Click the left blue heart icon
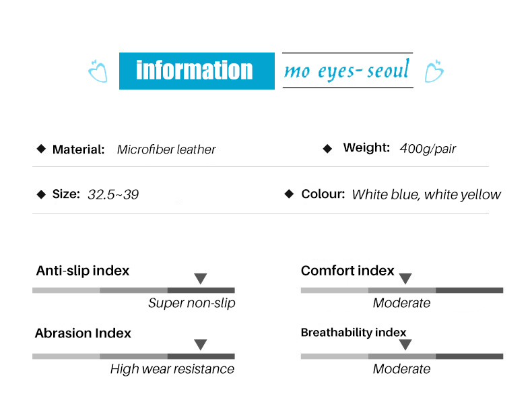The height and width of the screenshot is (398, 532). (x=98, y=71)
